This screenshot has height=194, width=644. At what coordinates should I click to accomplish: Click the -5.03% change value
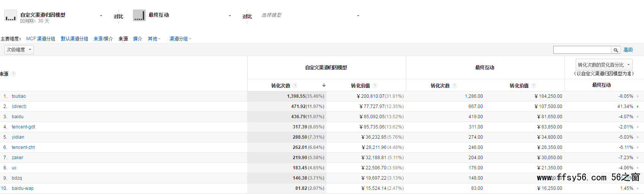click(x=626, y=137)
